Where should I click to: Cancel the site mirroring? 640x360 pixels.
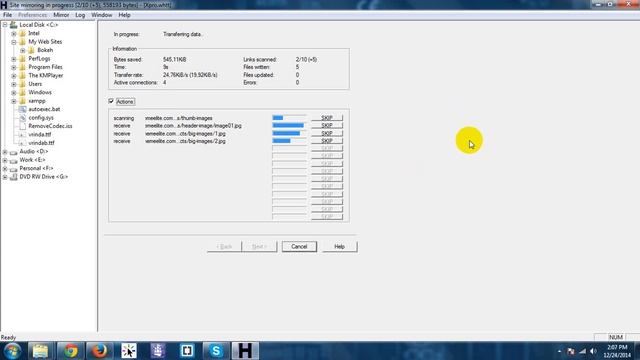pos(299,247)
